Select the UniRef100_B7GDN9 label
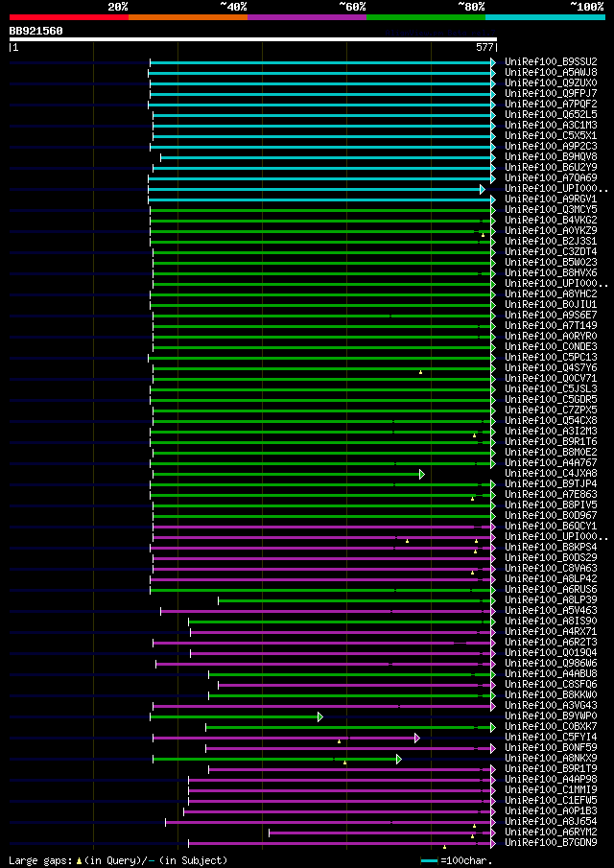Screen dimensions: 614x868 tap(551, 842)
